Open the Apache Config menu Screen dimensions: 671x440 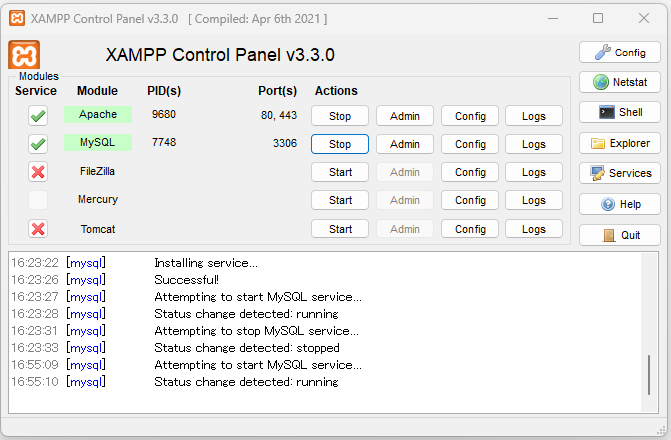click(x=470, y=116)
